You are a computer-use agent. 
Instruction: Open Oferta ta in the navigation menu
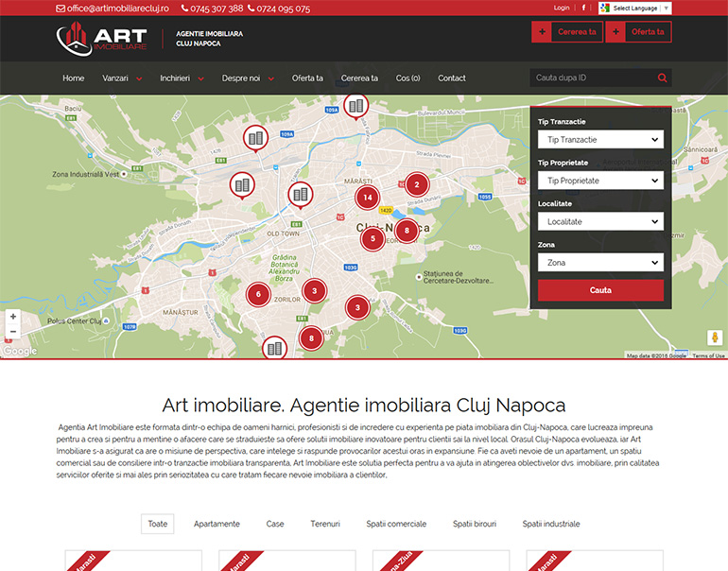(x=307, y=78)
